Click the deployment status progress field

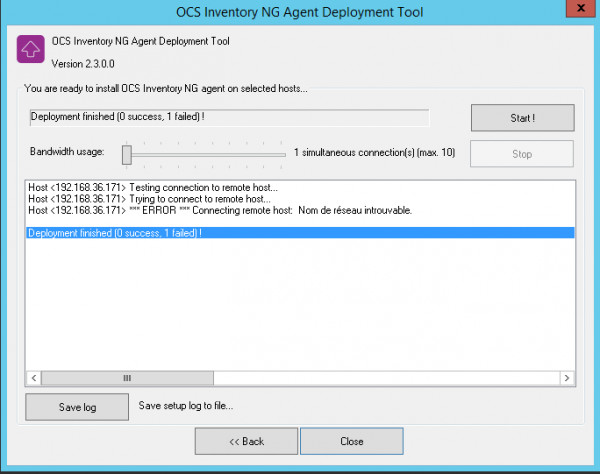[x=230, y=117]
